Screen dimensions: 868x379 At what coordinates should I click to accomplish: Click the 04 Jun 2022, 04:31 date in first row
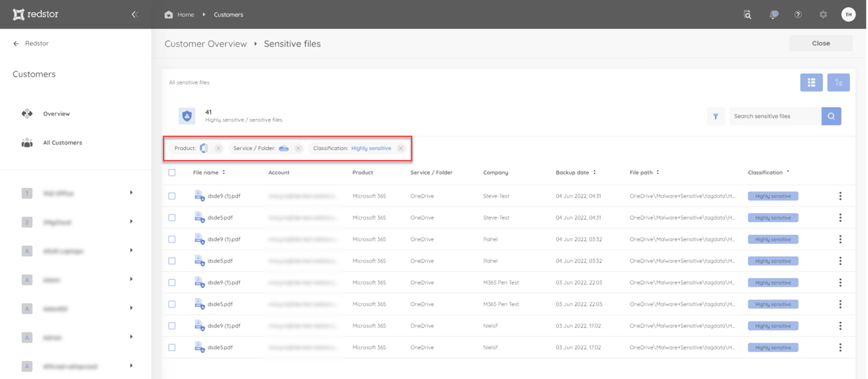coord(578,196)
